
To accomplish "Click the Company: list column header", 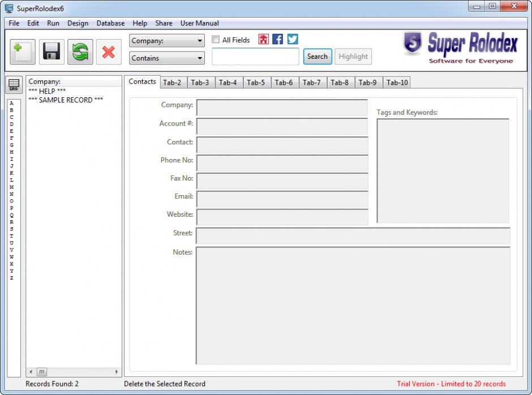I will (74, 81).
